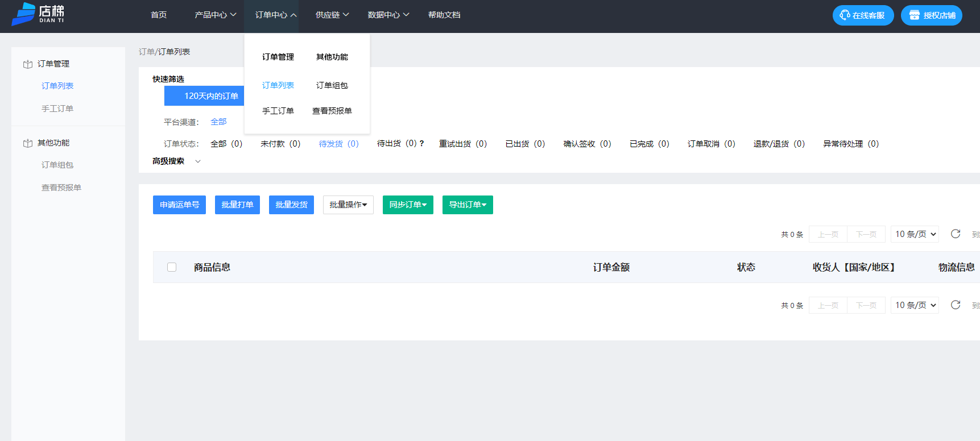This screenshot has height=441, width=980.
Task: Collapse the 订单中心 dropdown menu
Action: pos(276,15)
